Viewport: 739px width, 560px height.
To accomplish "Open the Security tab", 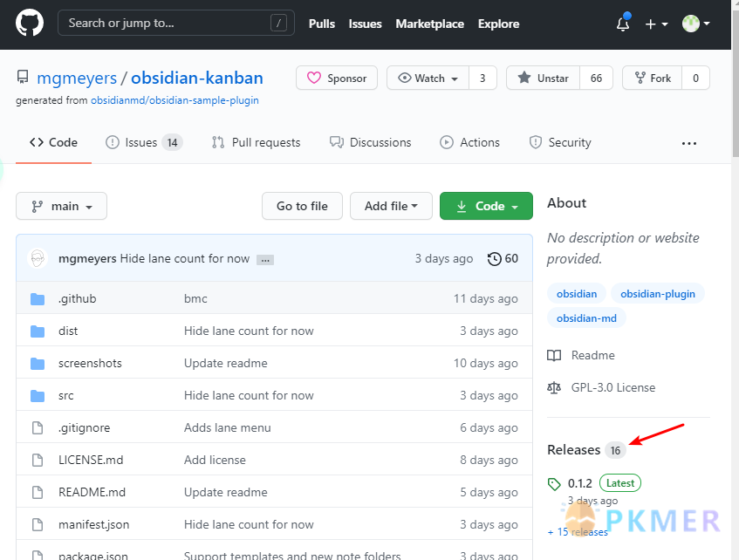I will coord(560,142).
